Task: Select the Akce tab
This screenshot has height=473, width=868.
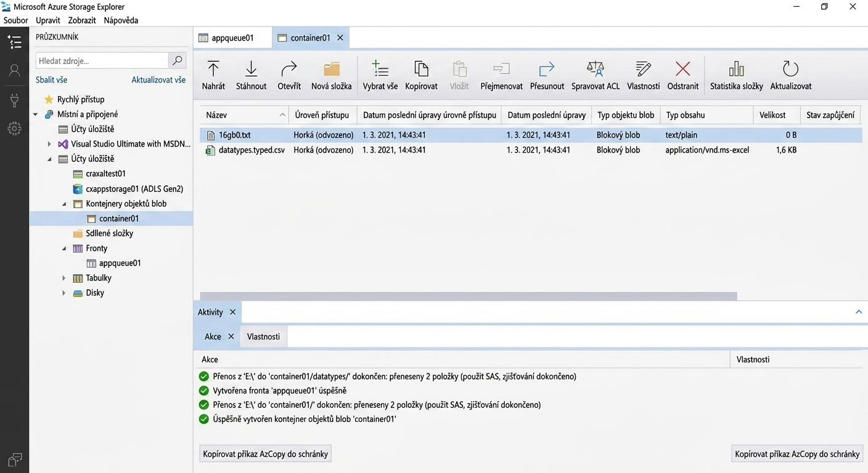Action: click(213, 336)
